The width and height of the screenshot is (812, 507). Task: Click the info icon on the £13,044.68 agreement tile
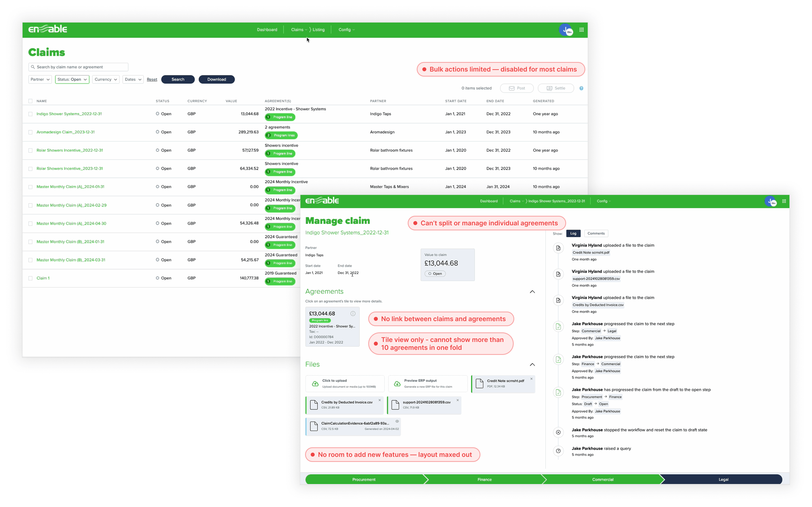[353, 313]
